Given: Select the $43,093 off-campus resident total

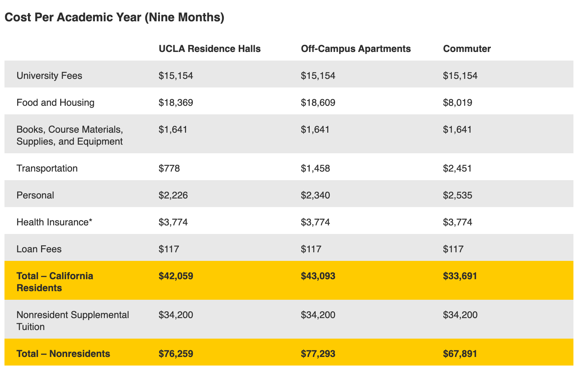Looking at the screenshot, I should [318, 276].
